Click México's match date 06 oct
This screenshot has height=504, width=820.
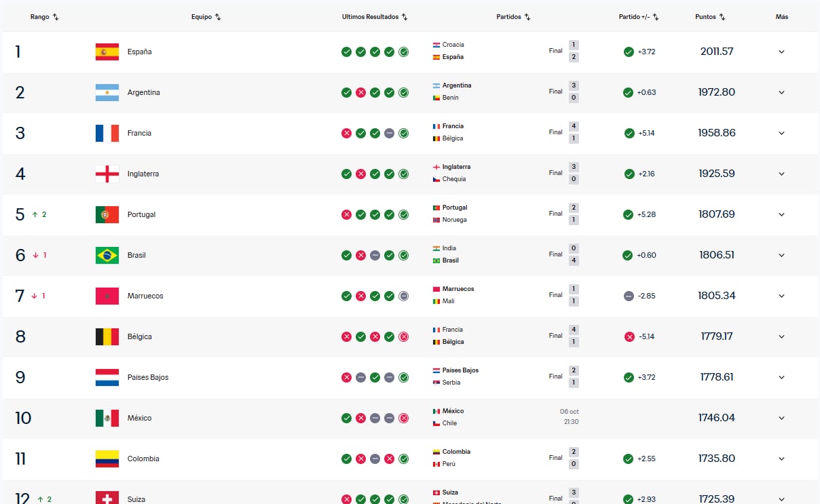pyautogui.click(x=570, y=412)
